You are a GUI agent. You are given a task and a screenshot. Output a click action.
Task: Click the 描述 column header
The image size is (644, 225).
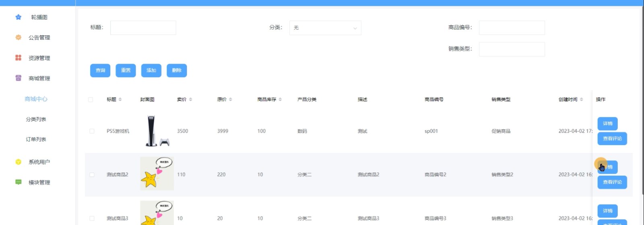(x=362, y=100)
